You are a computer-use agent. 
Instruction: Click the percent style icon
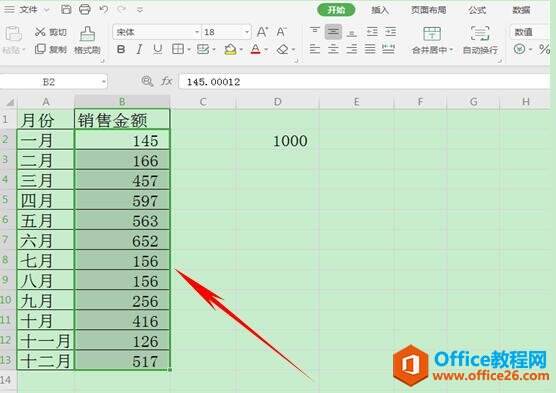[x=545, y=49]
